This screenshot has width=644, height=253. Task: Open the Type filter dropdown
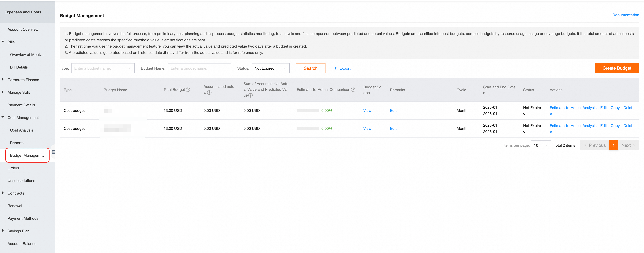103,68
